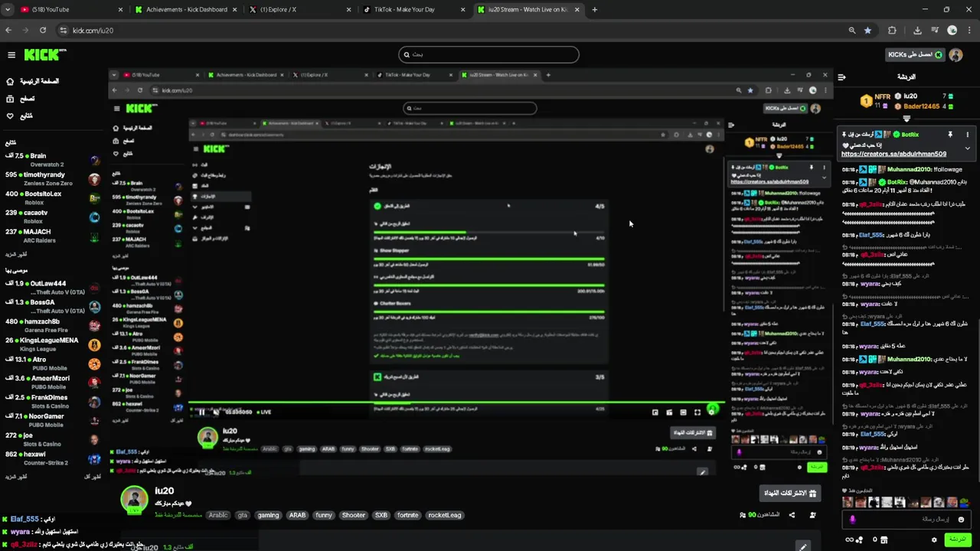This screenshot has height=551, width=980.
Task: Click the 'gaming' stream tag
Action: 268,515
